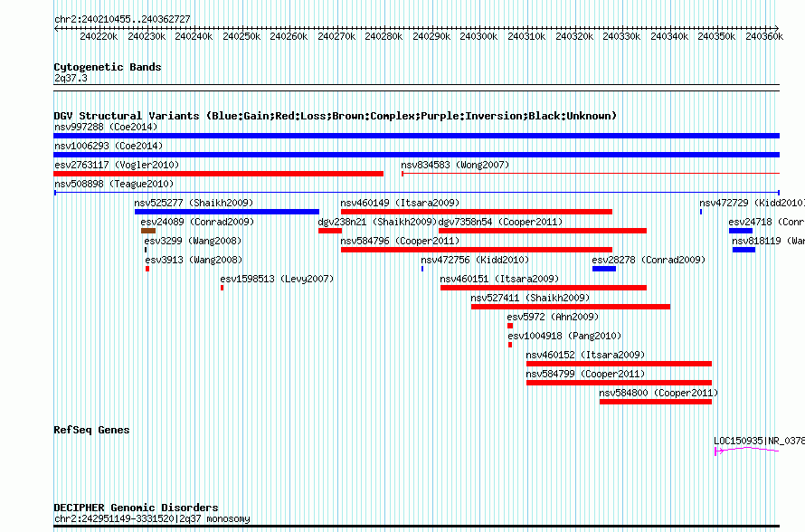Click the 240330k ruler tick label

[x=621, y=36]
